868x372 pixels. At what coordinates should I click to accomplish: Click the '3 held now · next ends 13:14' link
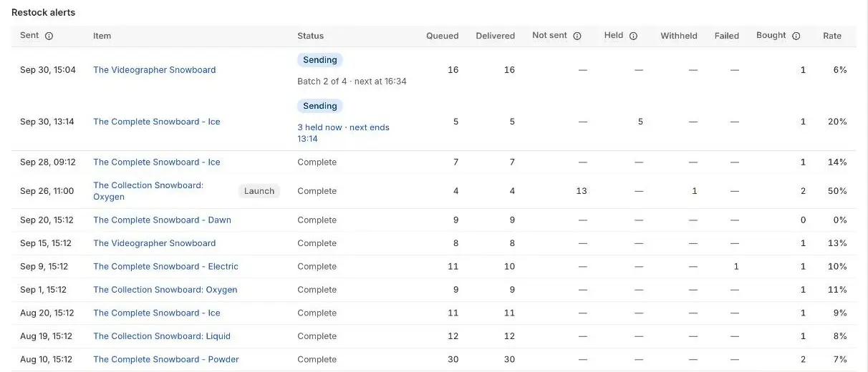(x=343, y=133)
